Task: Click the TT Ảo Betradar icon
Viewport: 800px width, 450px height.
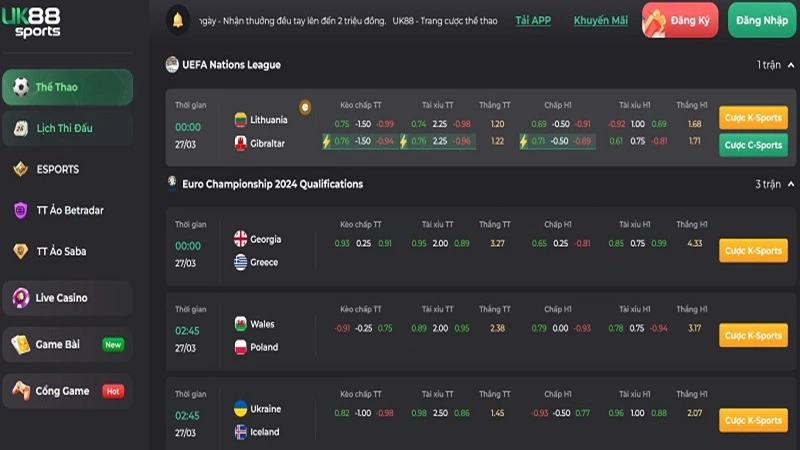Action: pos(20,210)
